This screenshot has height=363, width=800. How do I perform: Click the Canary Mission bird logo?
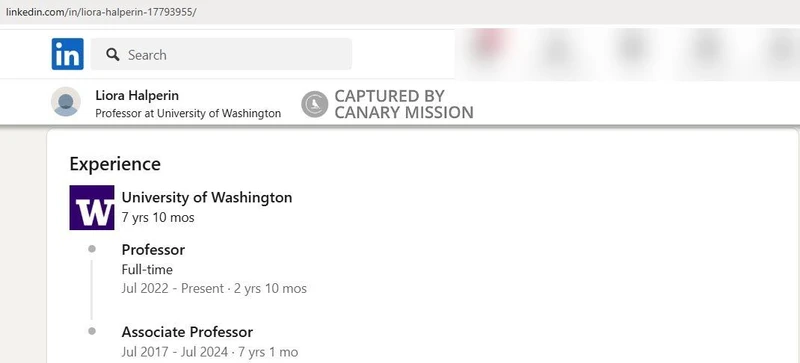point(314,104)
